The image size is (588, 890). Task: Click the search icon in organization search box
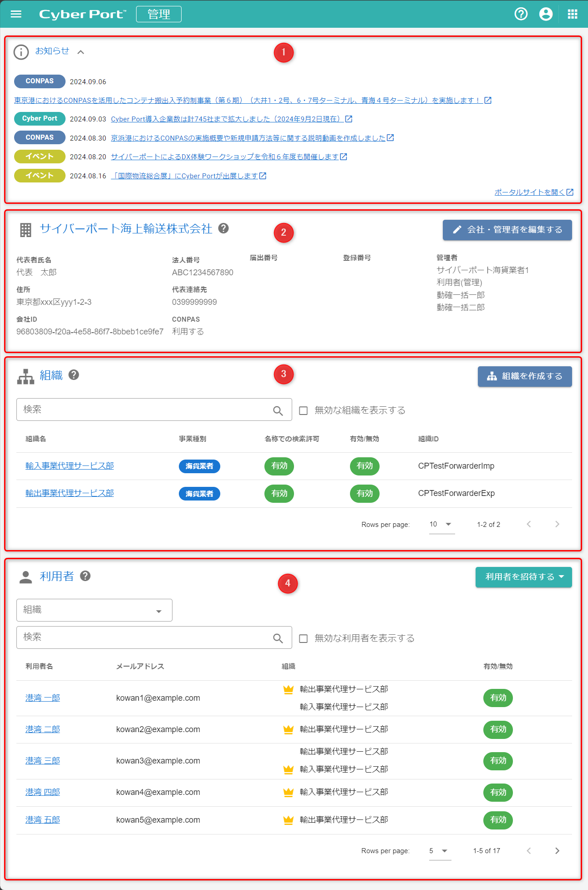coord(278,410)
